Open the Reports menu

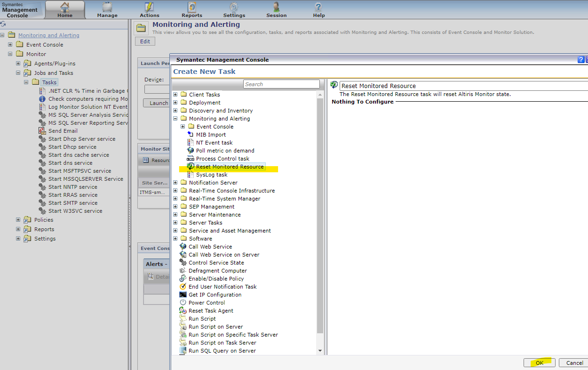coord(192,10)
